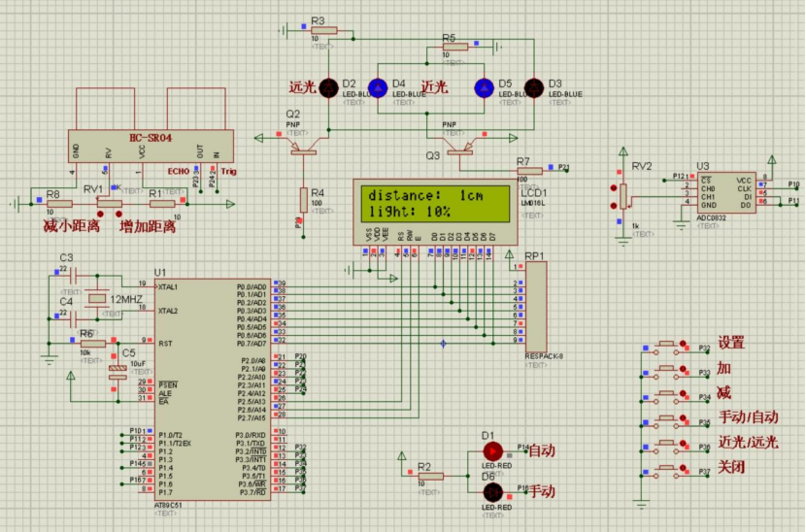Image resolution: width=806 pixels, height=532 pixels.
Task: Select the D4 blue LED symbol
Action: tap(378, 88)
